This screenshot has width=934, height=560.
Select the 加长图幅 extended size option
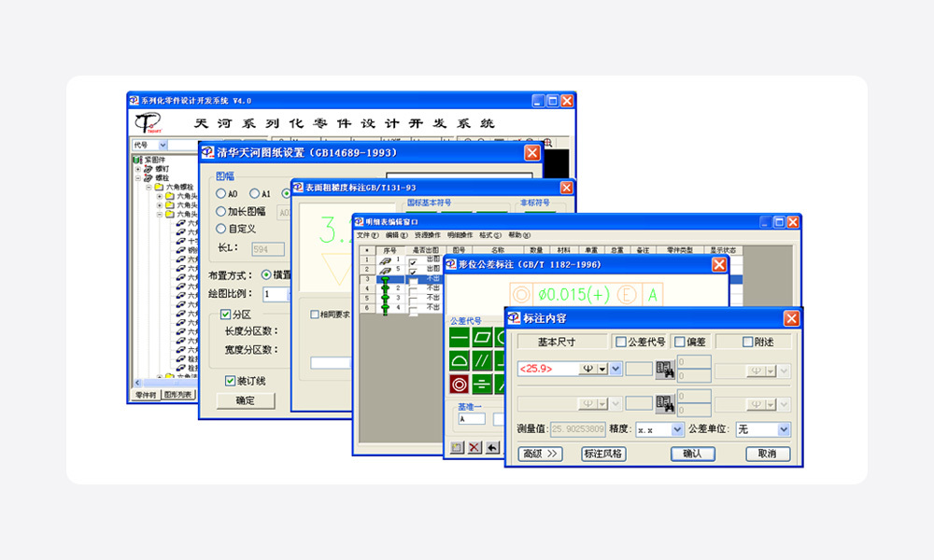tap(221, 211)
